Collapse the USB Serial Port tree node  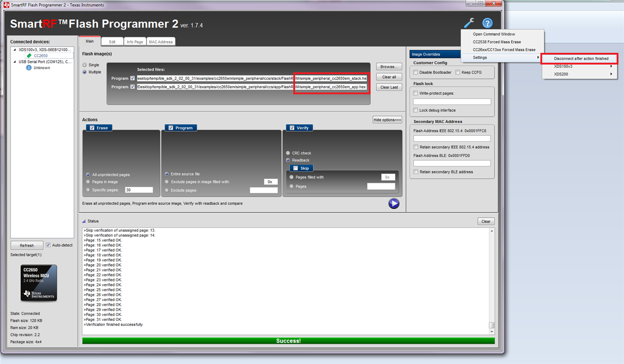[15, 62]
